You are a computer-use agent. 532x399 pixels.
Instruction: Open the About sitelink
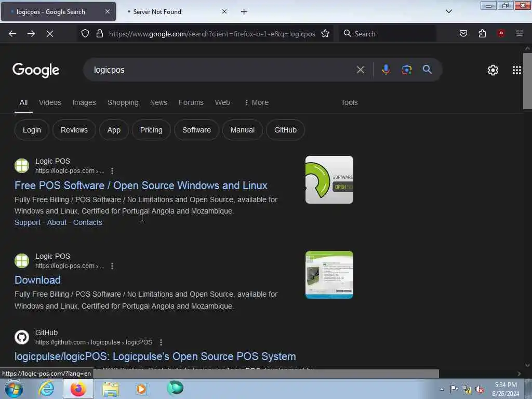tap(57, 222)
